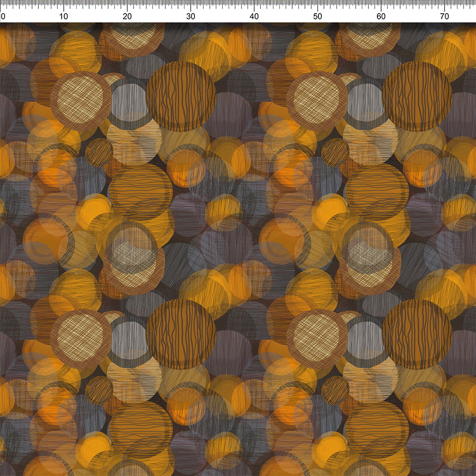Viewport: 476px width, 476px height.
Task: Select the bottom-left cream crosshatched circle
Action: tap(80, 338)
